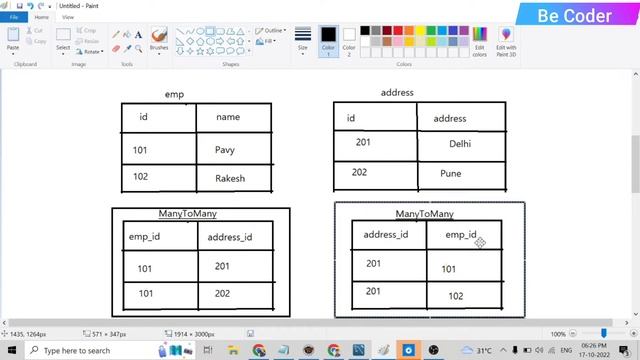Open the Customize Quick Access Toolbar arrow

pyautogui.click(x=50, y=7)
